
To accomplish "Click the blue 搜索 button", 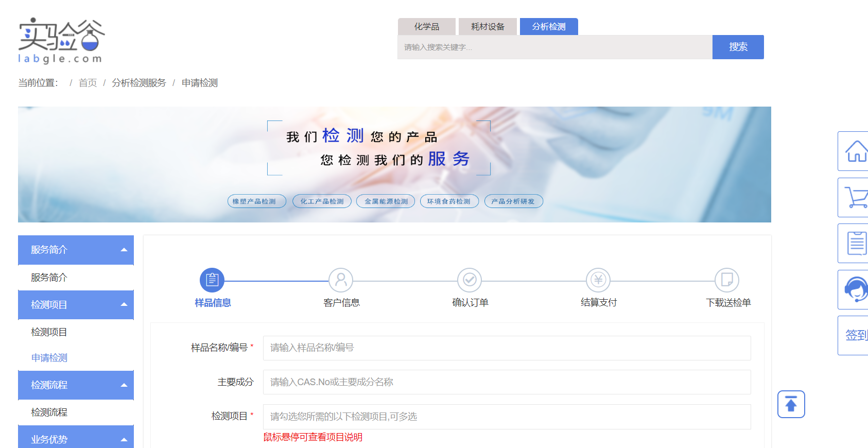I will point(738,47).
